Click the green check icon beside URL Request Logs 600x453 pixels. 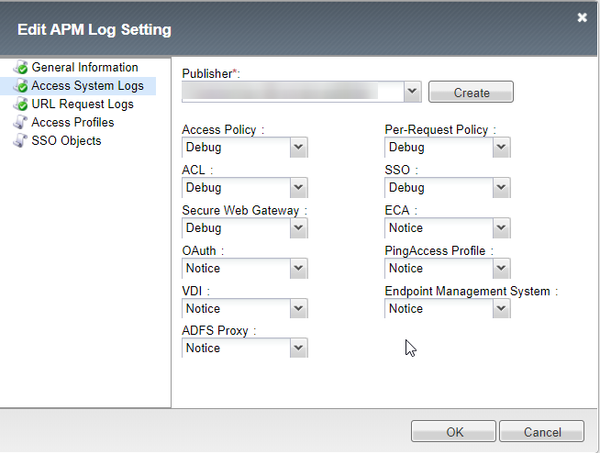[20, 104]
